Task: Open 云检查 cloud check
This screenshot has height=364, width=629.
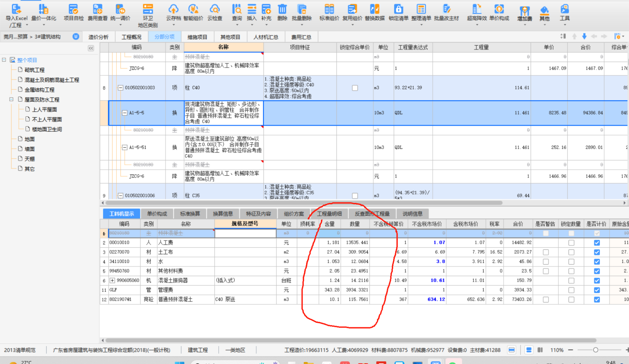Action: coord(215,13)
